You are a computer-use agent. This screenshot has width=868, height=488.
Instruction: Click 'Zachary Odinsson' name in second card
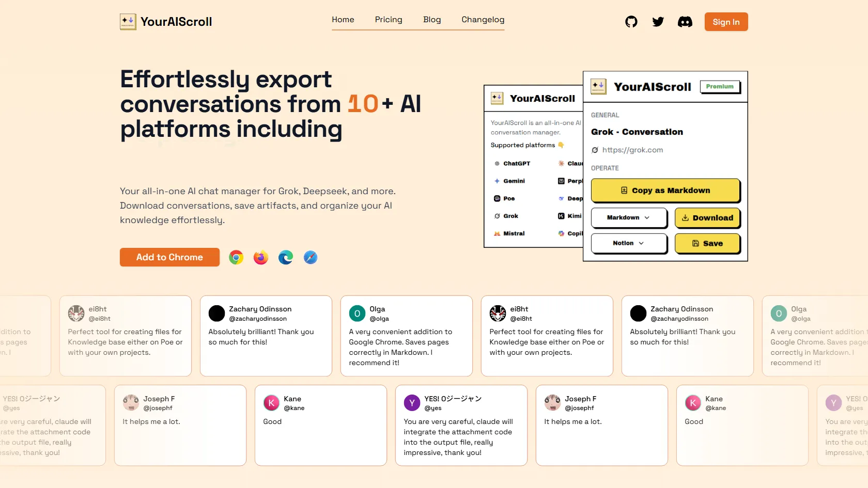(260, 309)
